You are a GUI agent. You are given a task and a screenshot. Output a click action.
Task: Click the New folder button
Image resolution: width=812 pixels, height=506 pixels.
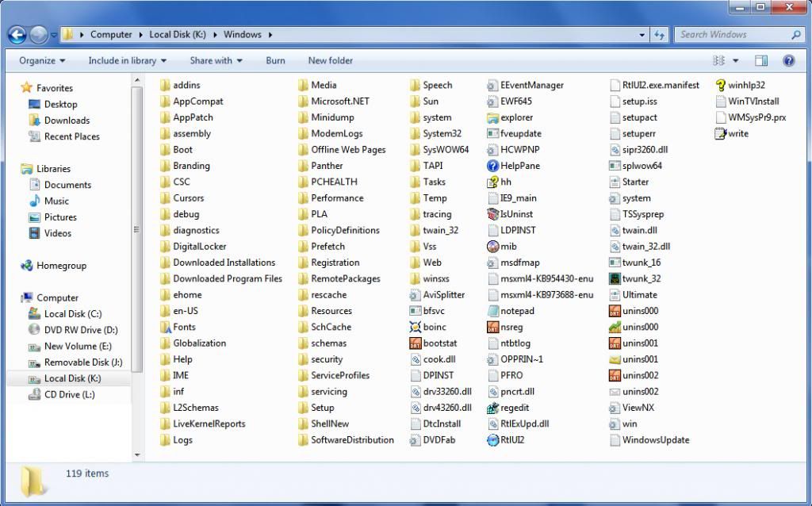[x=331, y=60]
